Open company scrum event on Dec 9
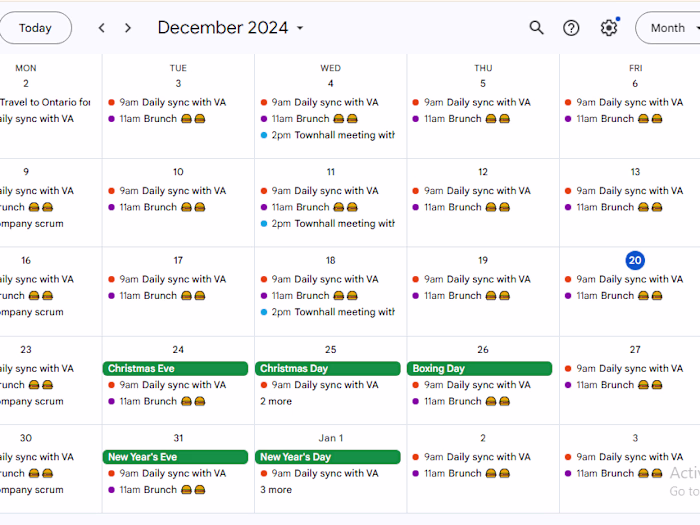Screen dimensions: 700x525 click(x=32, y=223)
